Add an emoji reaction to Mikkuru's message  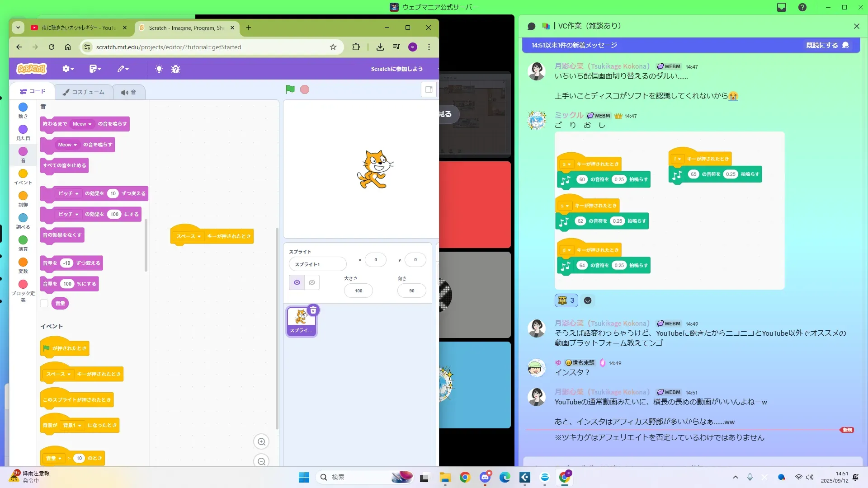[x=587, y=300]
